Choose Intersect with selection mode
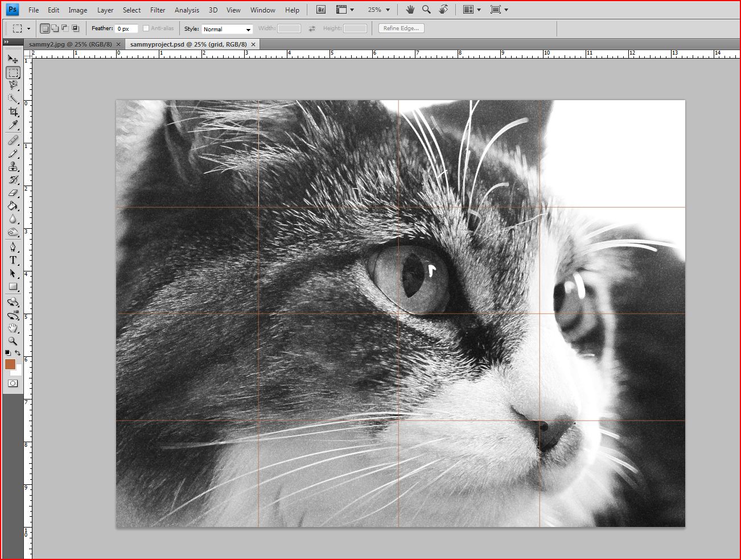 pos(75,28)
